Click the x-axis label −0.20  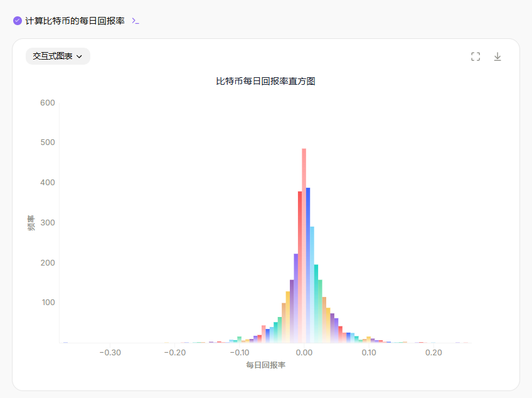click(175, 353)
